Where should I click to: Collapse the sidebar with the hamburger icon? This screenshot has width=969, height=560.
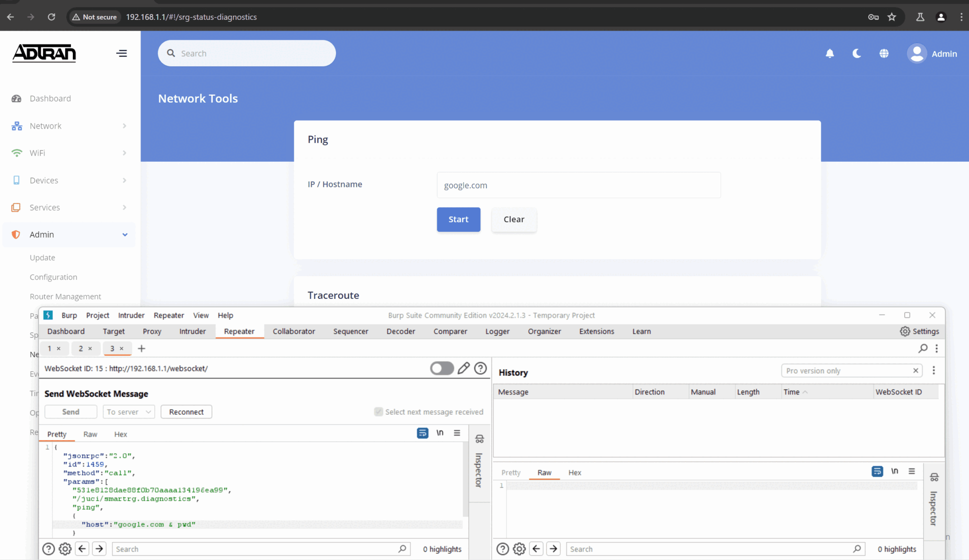coord(122,53)
